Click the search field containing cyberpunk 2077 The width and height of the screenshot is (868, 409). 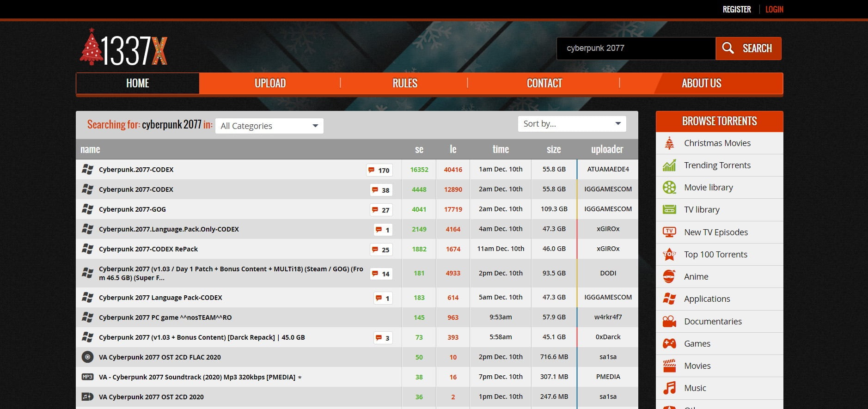(x=636, y=49)
